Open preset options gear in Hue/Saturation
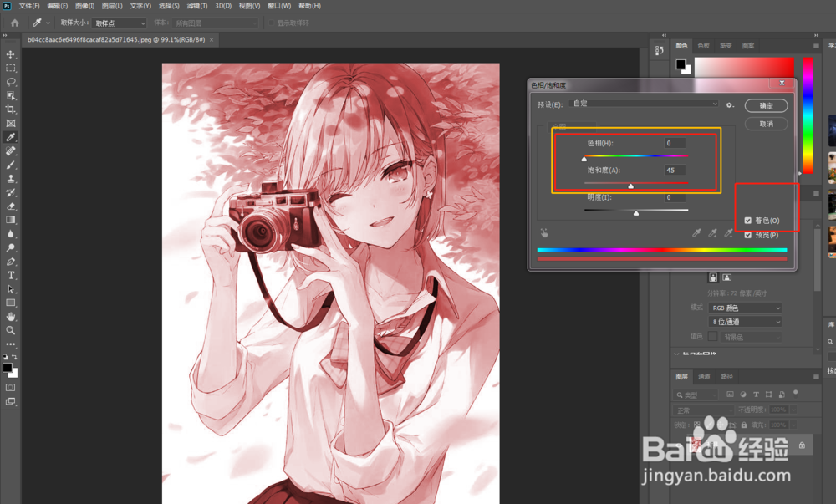 point(730,105)
